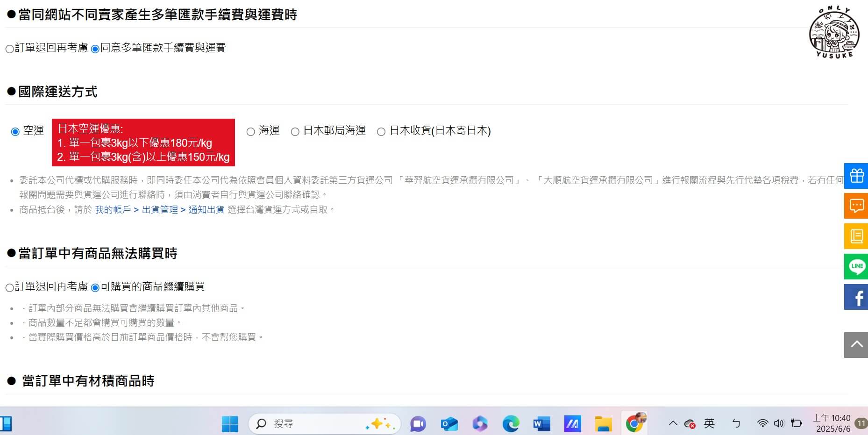Image resolution: width=868 pixels, height=435 pixels.
Task: Click the 通知出貨 link
Action: 206,209
